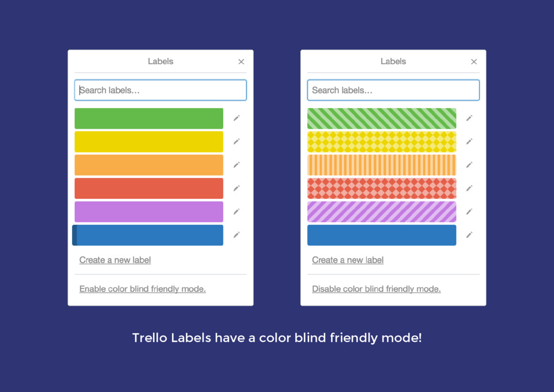Close the left Labels popup
The height and width of the screenshot is (392, 554).
(241, 62)
